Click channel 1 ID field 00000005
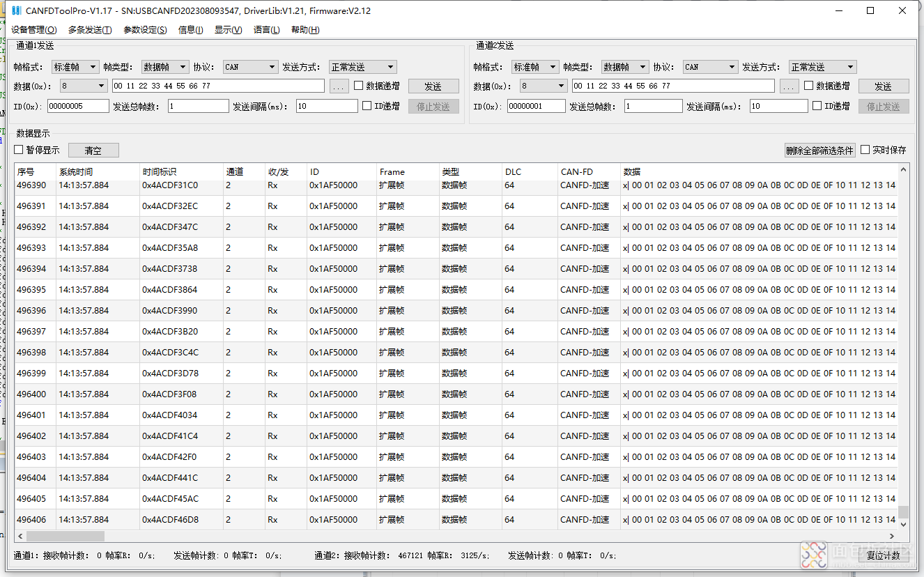 [78, 106]
